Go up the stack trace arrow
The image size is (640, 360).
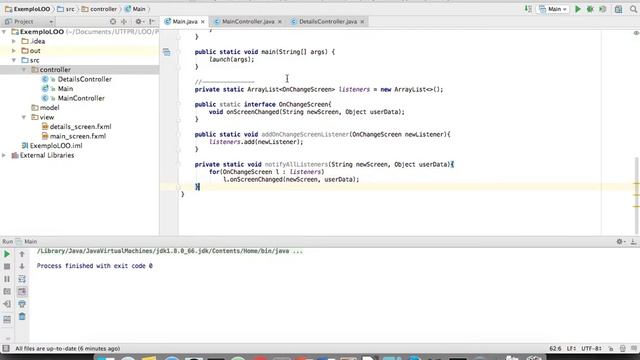click(22, 254)
